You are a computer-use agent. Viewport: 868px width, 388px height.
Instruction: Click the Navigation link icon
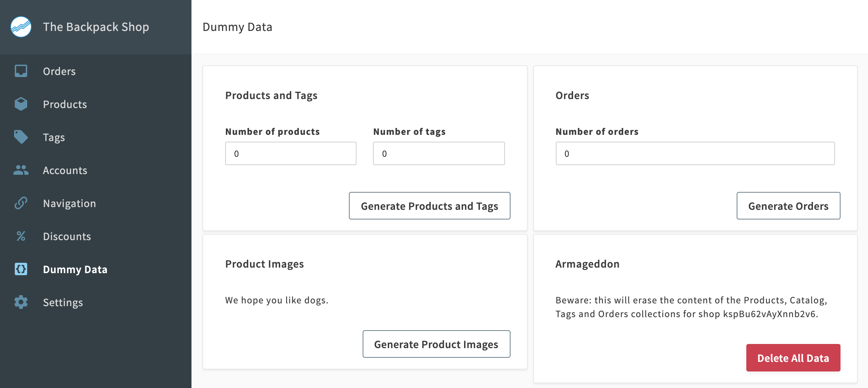(x=21, y=203)
